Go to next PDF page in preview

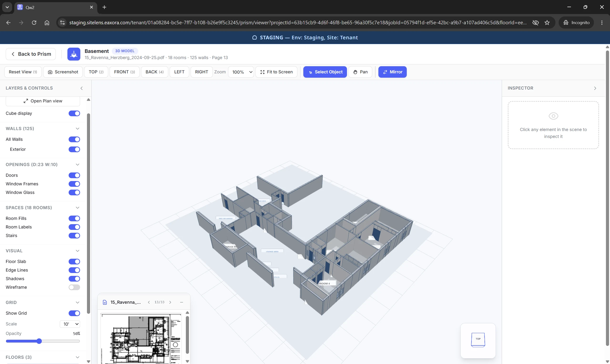click(x=170, y=302)
